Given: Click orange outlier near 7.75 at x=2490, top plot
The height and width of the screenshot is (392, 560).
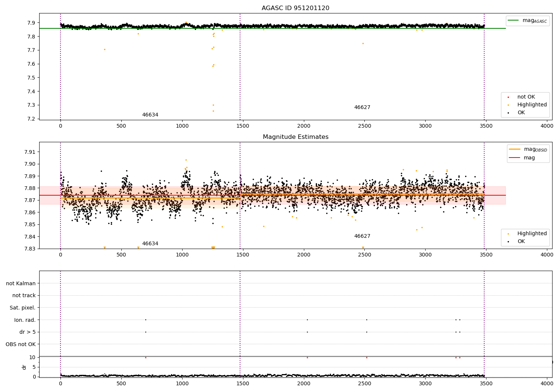Looking at the screenshot, I should pyautogui.click(x=363, y=44).
